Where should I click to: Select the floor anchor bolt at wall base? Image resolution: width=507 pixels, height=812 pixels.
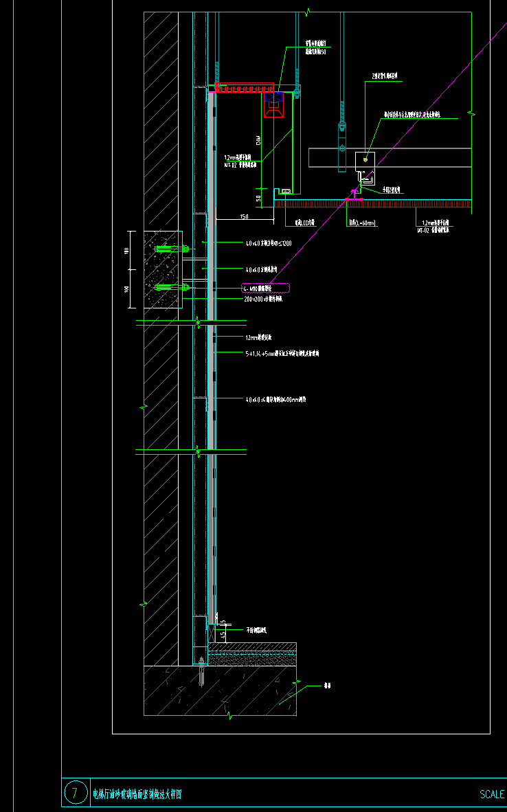201,673
